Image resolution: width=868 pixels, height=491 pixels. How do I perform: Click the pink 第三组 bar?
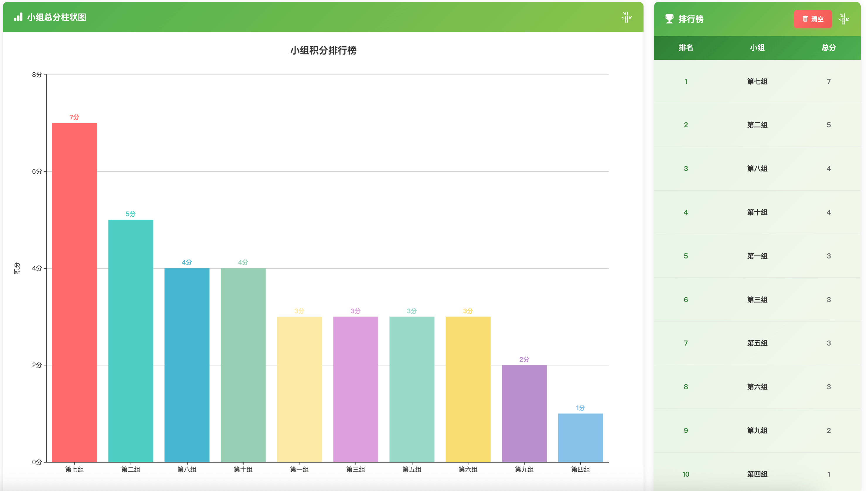point(355,389)
